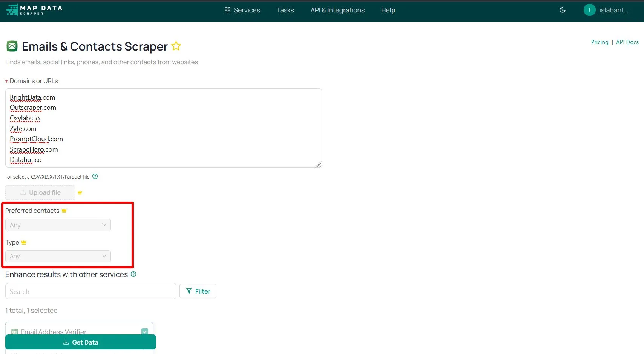Open the islabant user account menu
644x354 pixels.
tap(606, 10)
